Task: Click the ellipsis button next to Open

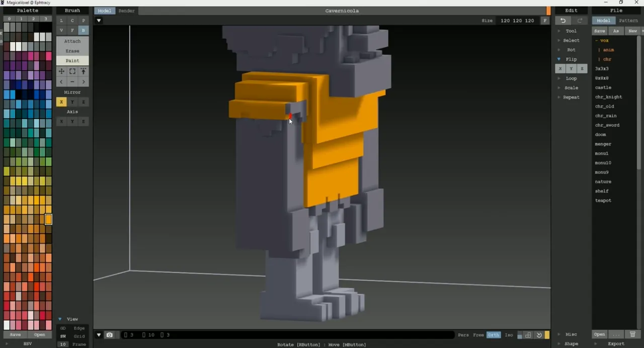Action: pyautogui.click(x=616, y=334)
